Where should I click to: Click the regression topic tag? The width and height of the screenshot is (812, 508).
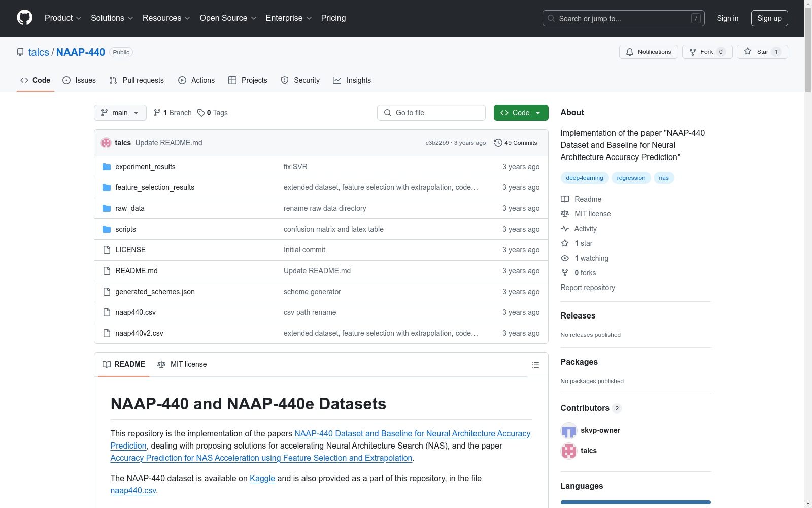(x=631, y=178)
